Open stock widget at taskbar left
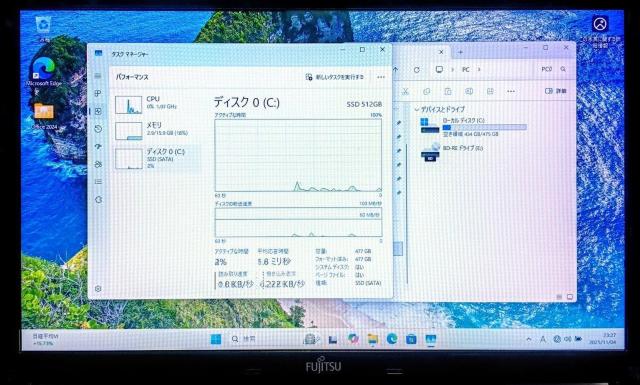The width and height of the screenshot is (640, 385). coord(45,340)
